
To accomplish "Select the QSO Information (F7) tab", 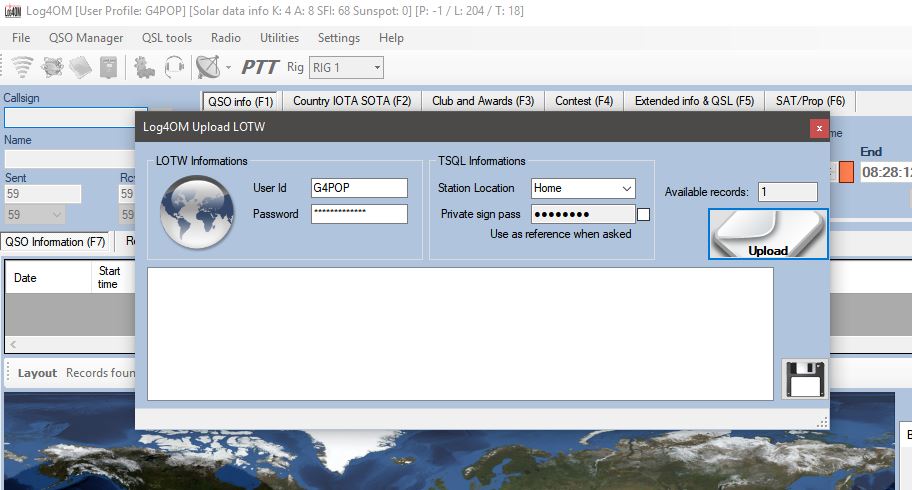I will click(55, 242).
